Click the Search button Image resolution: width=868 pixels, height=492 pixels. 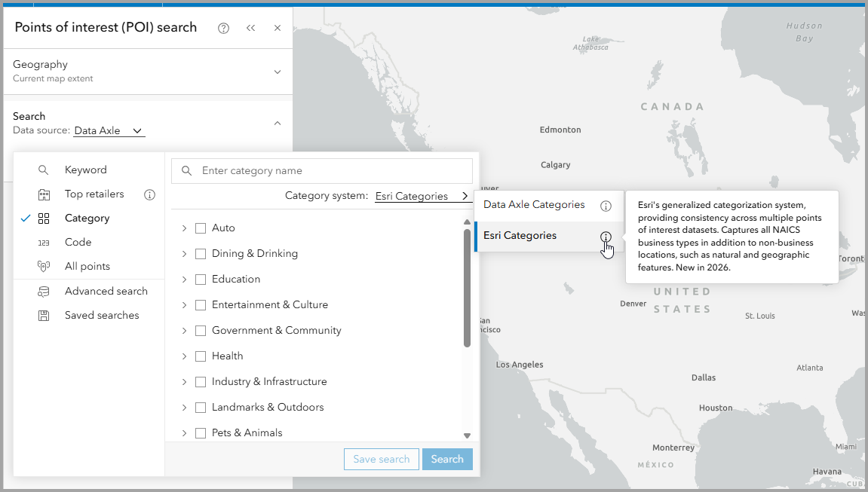click(447, 460)
